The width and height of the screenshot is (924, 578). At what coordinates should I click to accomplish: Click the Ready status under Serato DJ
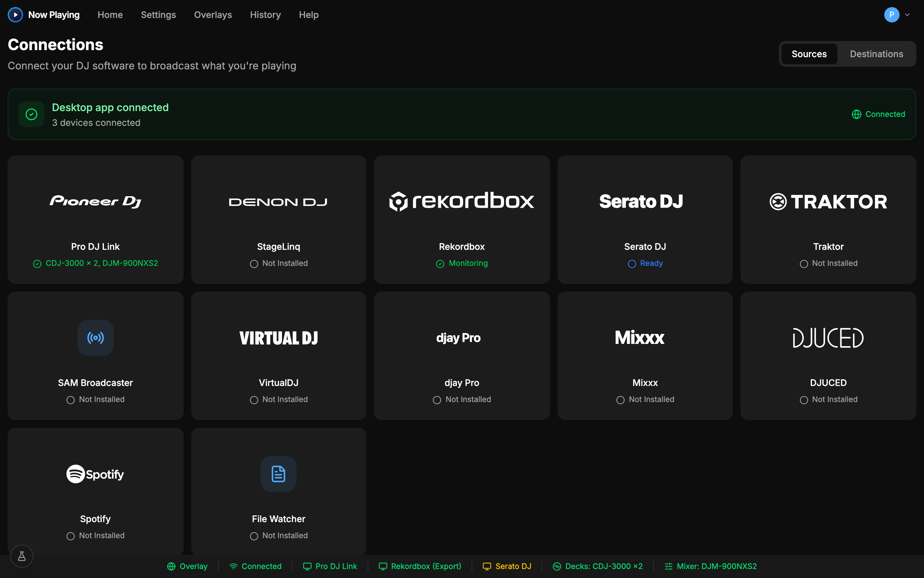(651, 263)
